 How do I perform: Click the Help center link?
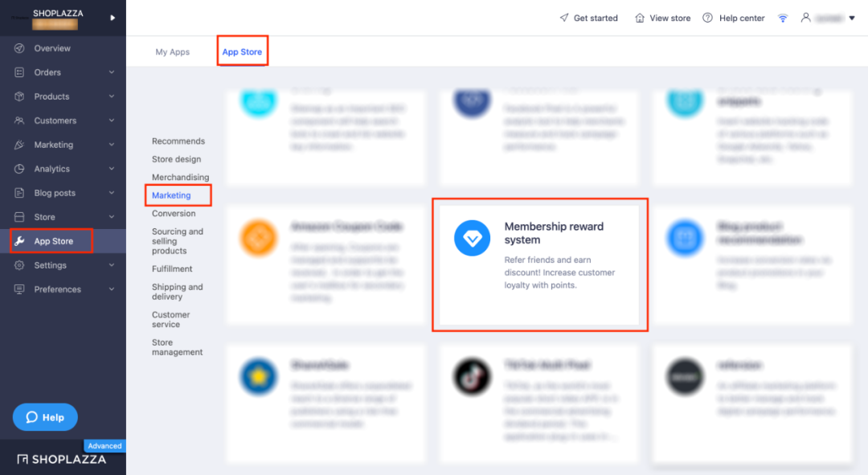click(742, 18)
